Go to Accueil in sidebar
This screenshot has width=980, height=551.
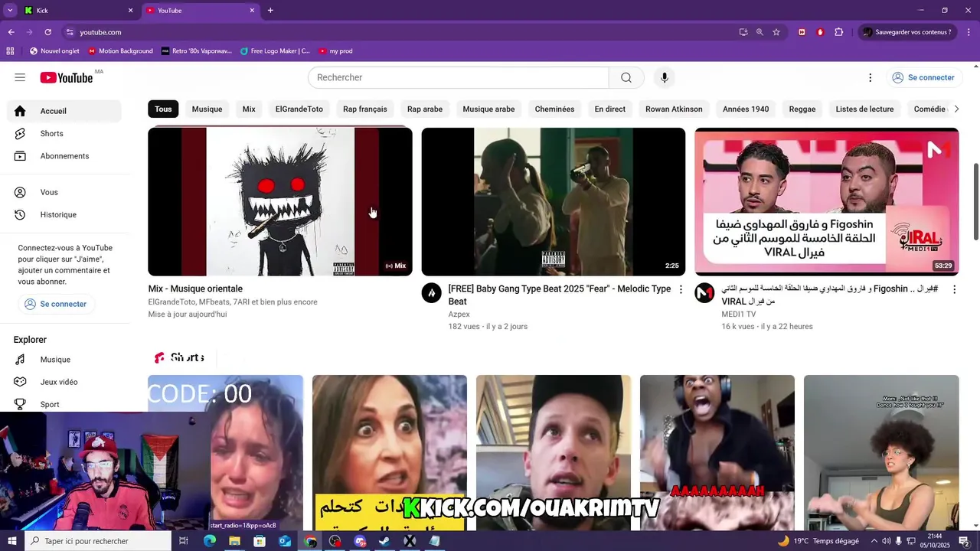(x=64, y=111)
